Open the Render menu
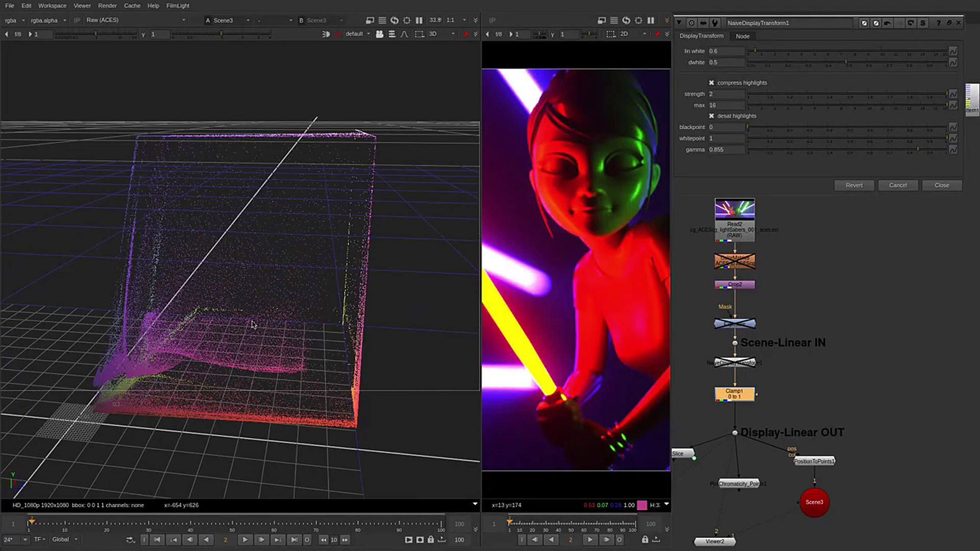This screenshot has height=551, width=980. coord(107,6)
